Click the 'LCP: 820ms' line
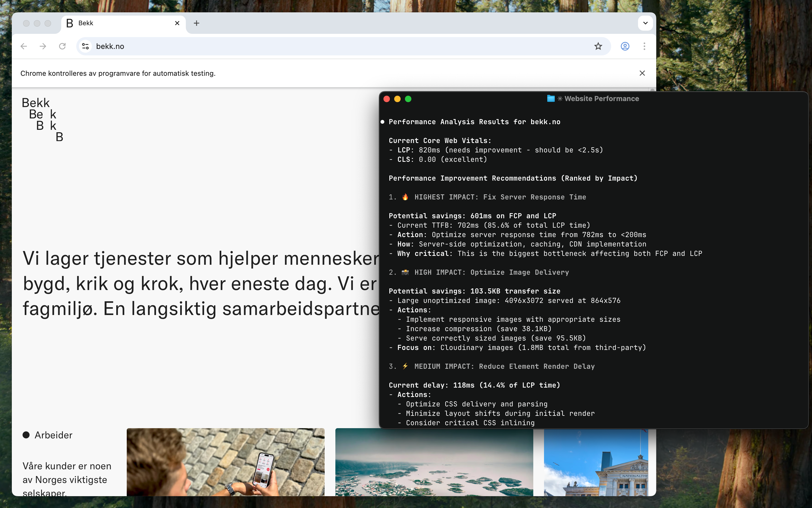Viewport: 812px width, 508px height. pyautogui.click(x=496, y=150)
